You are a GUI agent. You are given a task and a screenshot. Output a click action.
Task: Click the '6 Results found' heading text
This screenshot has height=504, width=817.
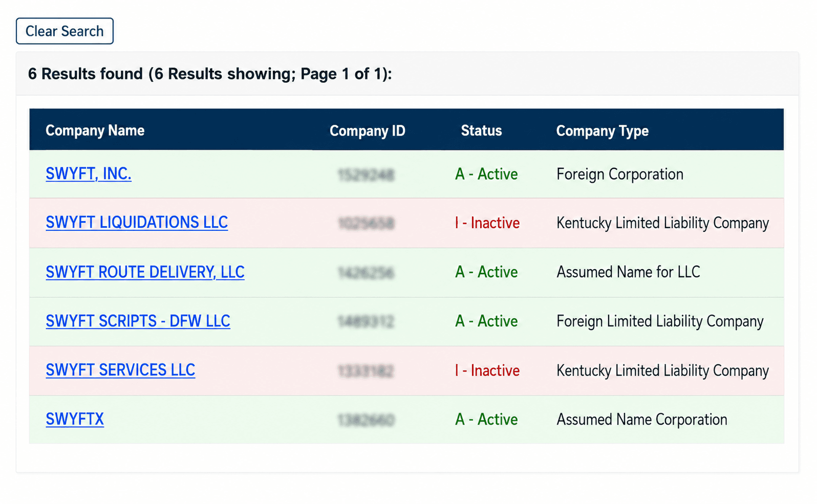(x=210, y=74)
